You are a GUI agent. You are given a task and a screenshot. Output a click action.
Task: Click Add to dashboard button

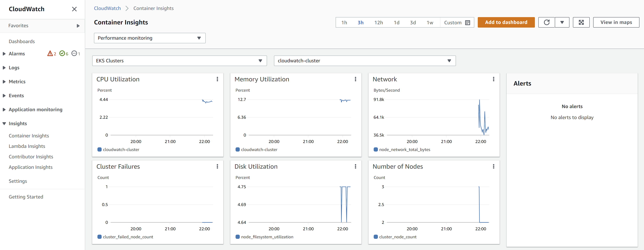pyautogui.click(x=506, y=23)
